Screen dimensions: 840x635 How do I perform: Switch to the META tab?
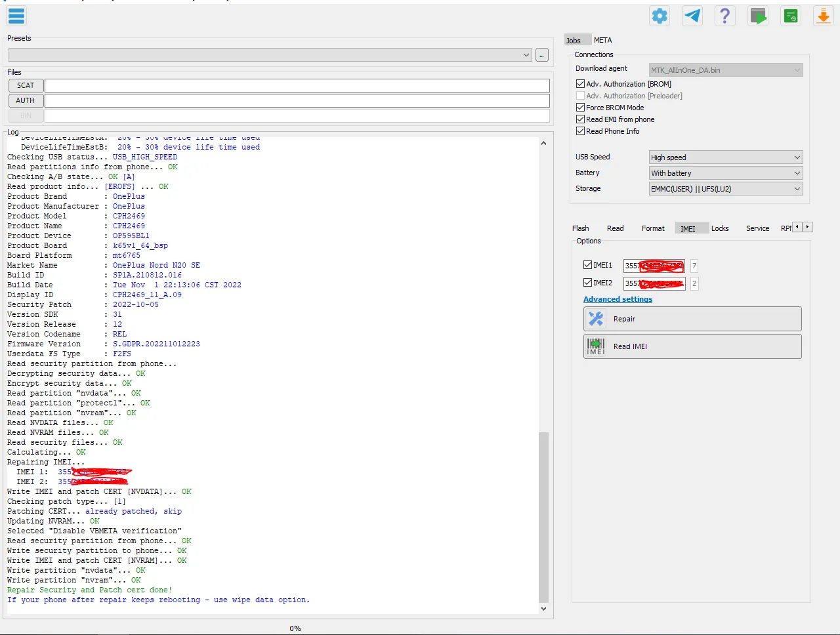pos(602,40)
